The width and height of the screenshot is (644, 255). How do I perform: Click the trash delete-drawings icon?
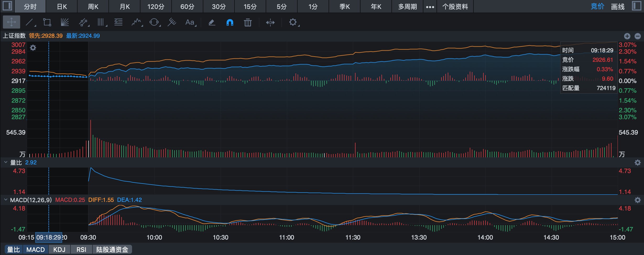point(248,23)
